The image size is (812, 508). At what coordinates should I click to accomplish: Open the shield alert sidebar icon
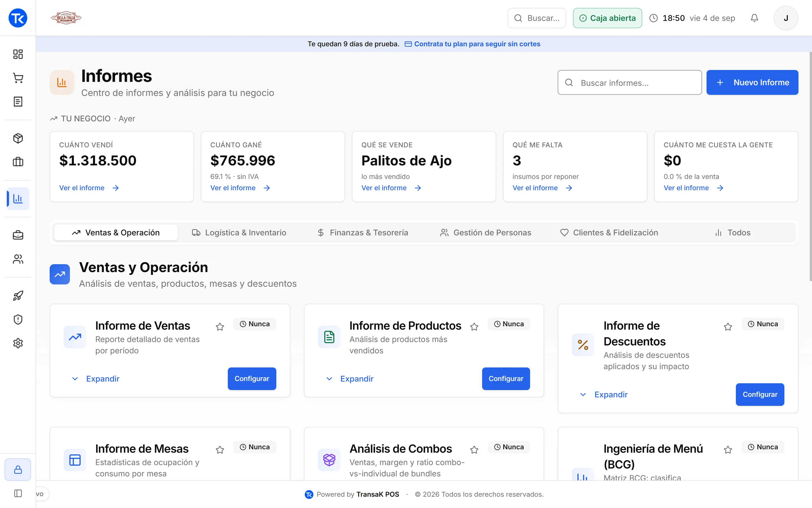pyautogui.click(x=18, y=319)
